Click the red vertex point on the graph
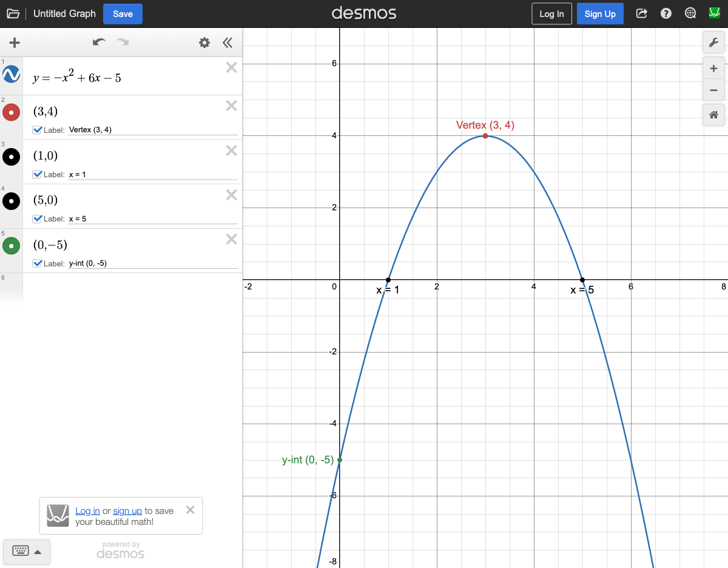 tap(485, 135)
